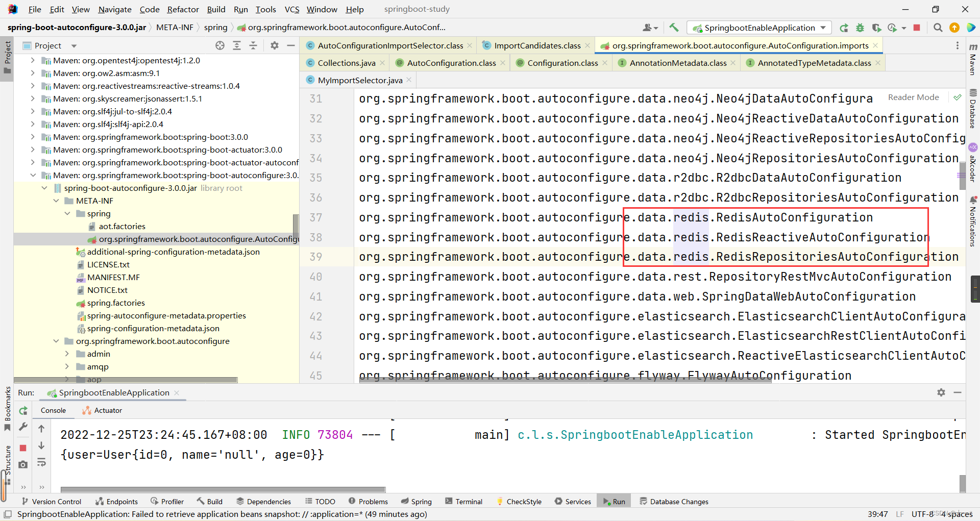Click the console horizontal scrollbar
Image resolution: width=980 pixels, height=521 pixels.
[x=223, y=489]
